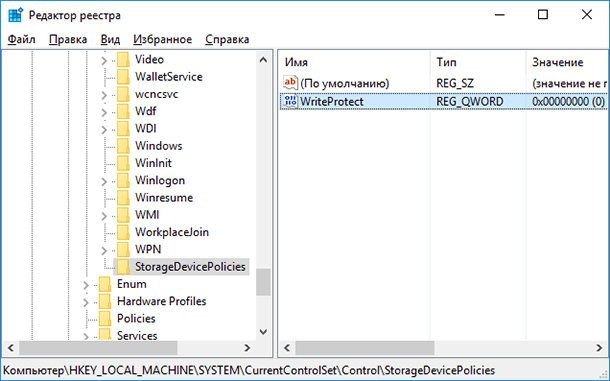The image size is (610, 381).
Task: Select the WorkplaceJoin tree label
Action: pyautogui.click(x=172, y=232)
